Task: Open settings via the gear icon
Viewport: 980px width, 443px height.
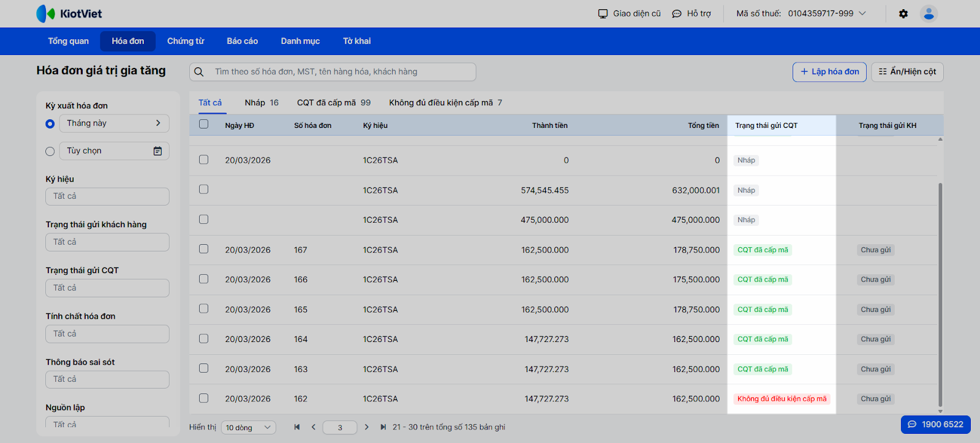Action: [903, 13]
